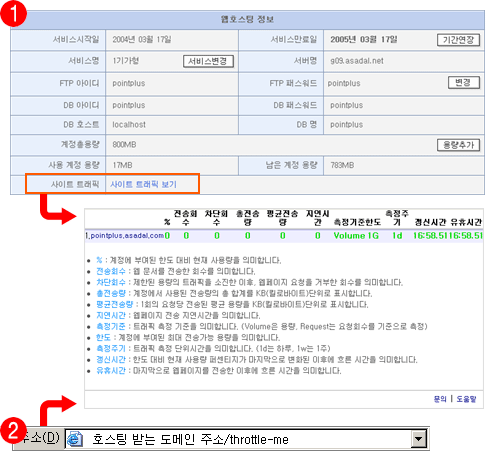Expand the address bar dropdown arrow
486x453 pixels.
pyautogui.click(x=419, y=439)
